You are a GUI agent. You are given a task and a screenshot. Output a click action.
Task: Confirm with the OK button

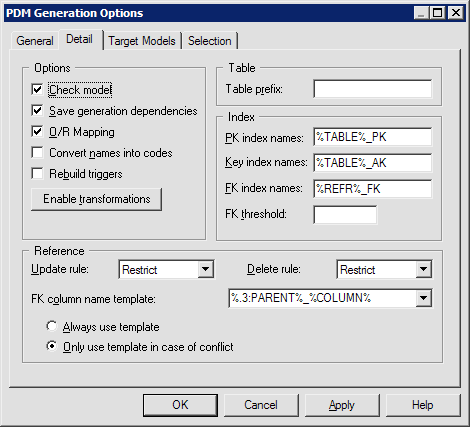(180, 405)
